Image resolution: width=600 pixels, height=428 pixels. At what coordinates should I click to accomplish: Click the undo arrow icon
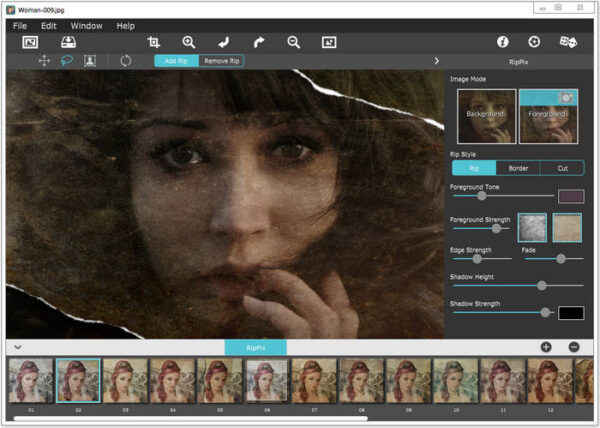pyautogui.click(x=224, y=42)
